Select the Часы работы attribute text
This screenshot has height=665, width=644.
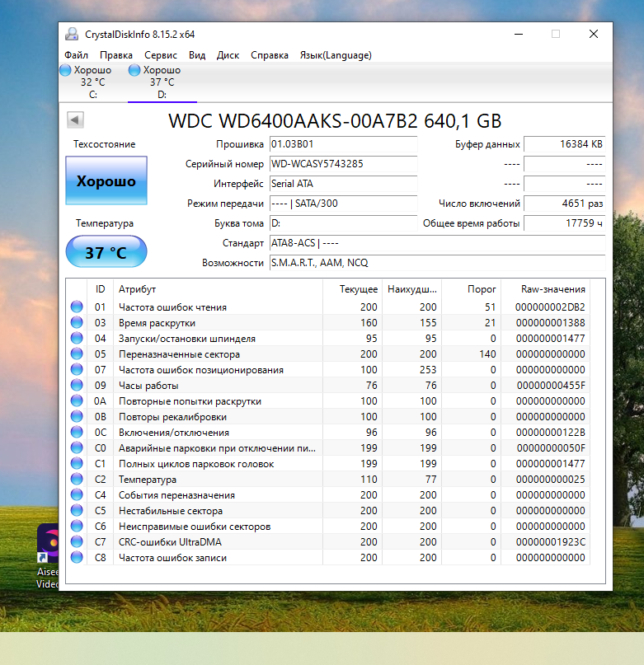[x=148, y=386]
